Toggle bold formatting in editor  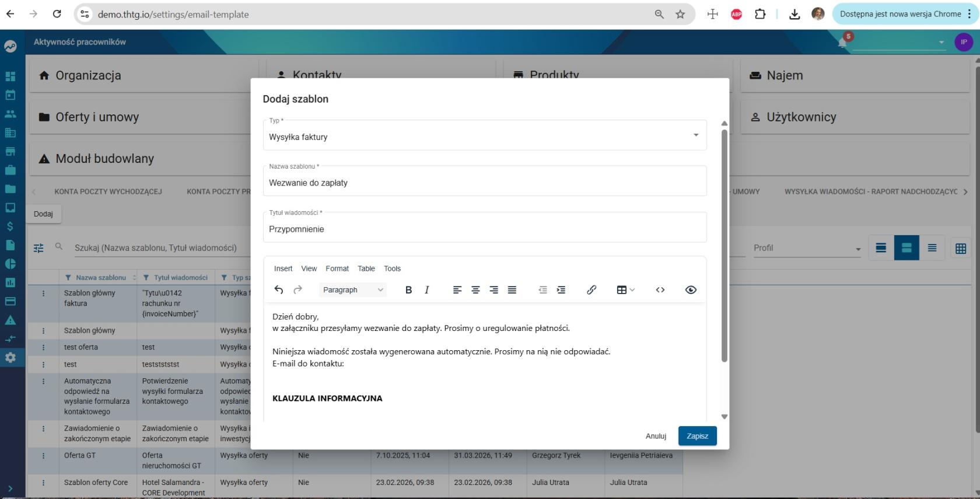pyautogui.click(x=408, y=290)
